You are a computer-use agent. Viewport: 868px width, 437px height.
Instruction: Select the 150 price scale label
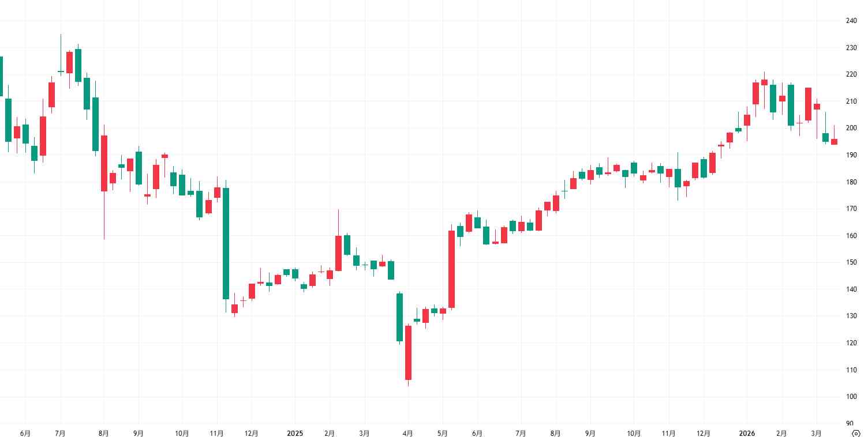coord(851,262)
